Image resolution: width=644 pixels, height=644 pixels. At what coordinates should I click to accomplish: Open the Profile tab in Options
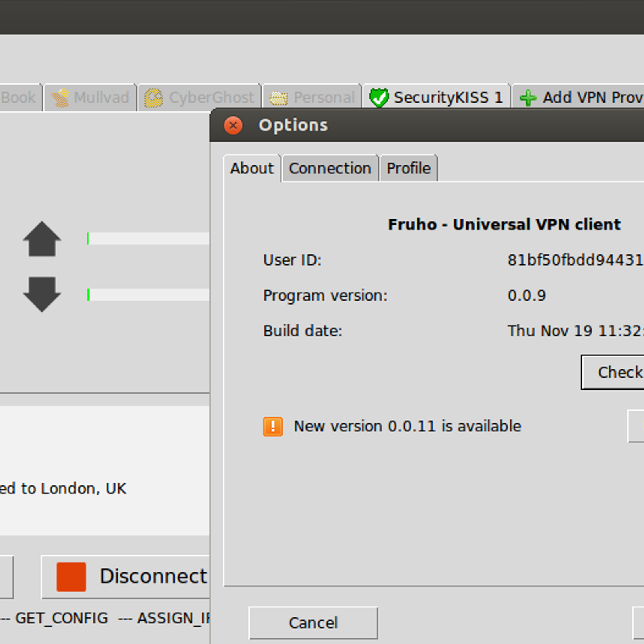409,168
